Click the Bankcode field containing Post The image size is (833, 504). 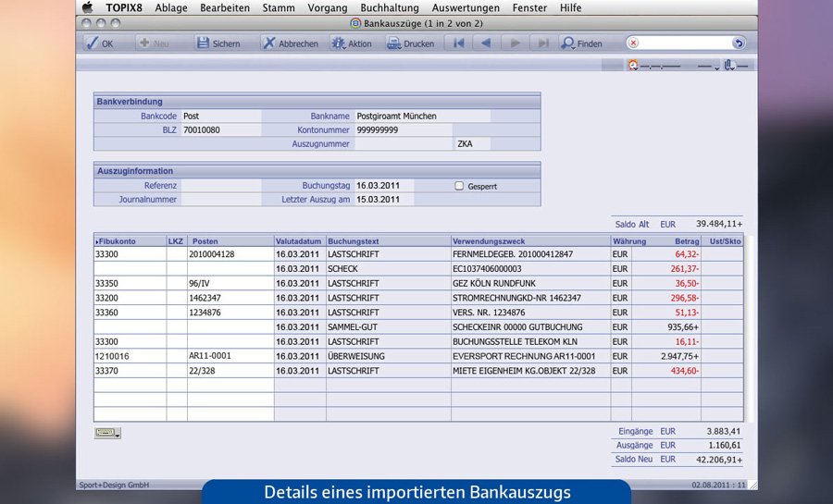click(x=221, y=116)
